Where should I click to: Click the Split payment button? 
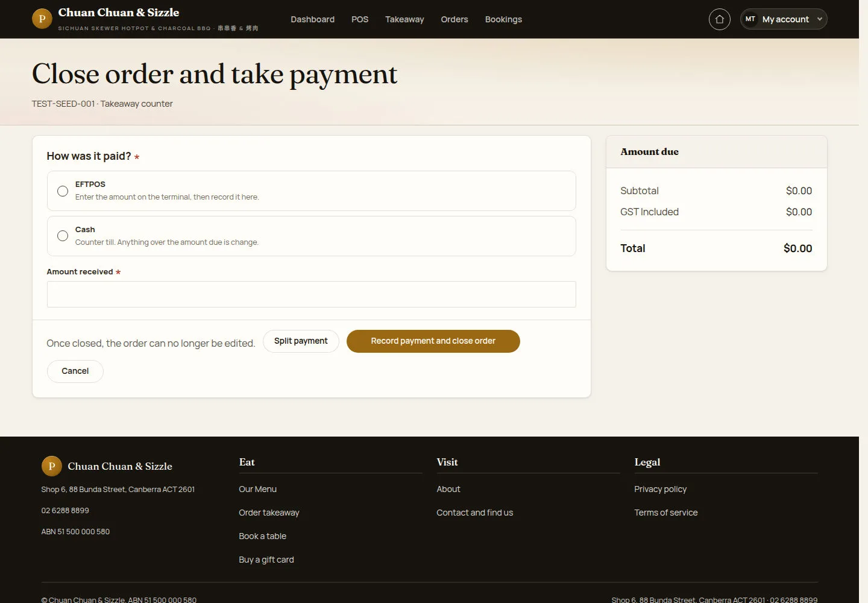point(301,341)
